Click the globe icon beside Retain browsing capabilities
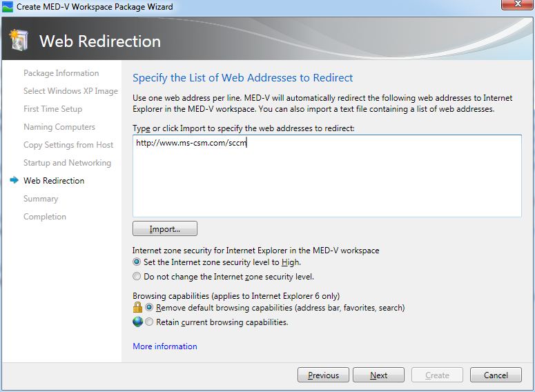Viewport: 535px width, 392px height. (137, 322)
